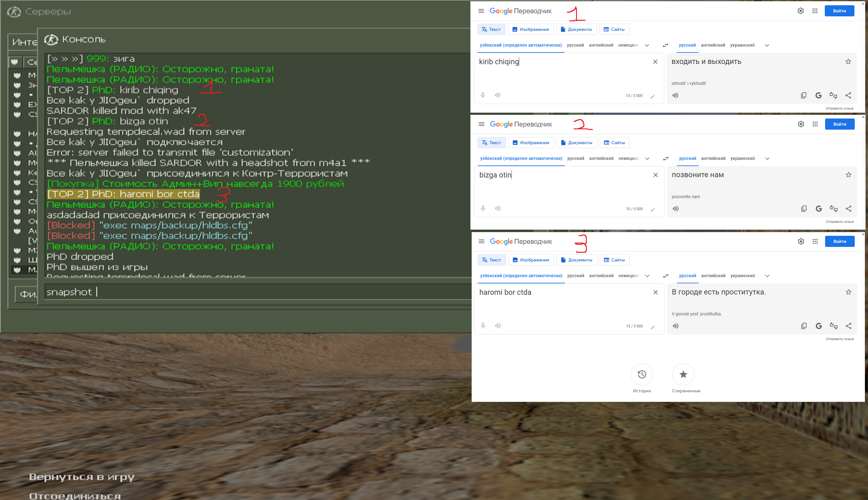The height and width of the screenshot is (500, 868).
Task: Select Текст tab in 'haromi bor ctda' panel
Action: click(491, 260)
